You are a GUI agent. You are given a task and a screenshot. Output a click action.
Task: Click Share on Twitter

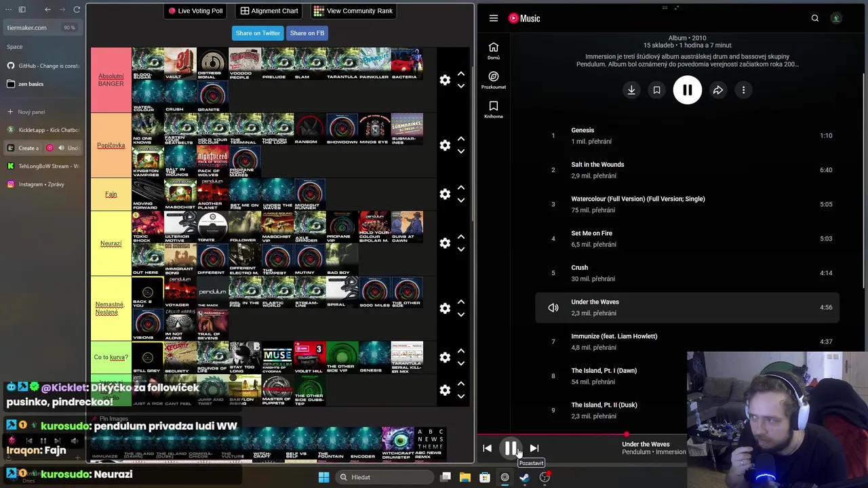[258, 33]
